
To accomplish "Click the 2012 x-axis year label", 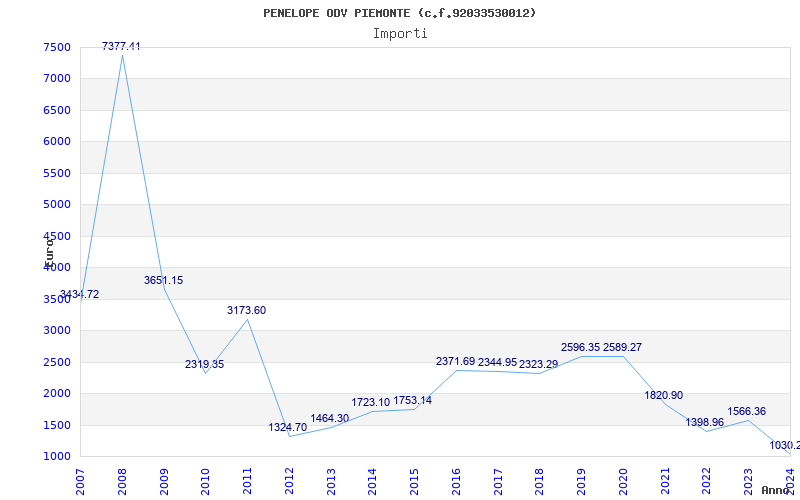I will pos(289,481).
